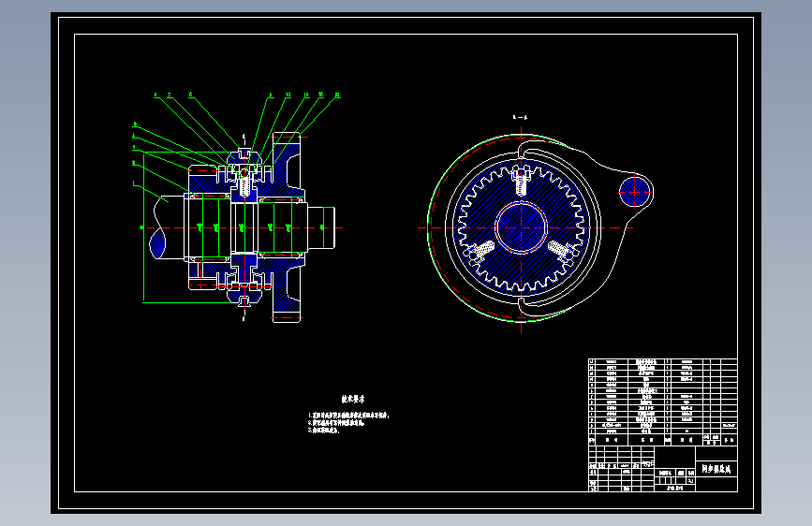The image size is (812, 526).
Task: Select the callout number 6 label
Action: tap(190, 95)
